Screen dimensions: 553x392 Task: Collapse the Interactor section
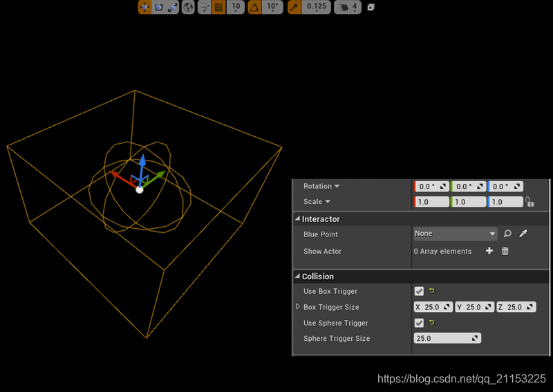pyautogui.click(x=298, y=218)
